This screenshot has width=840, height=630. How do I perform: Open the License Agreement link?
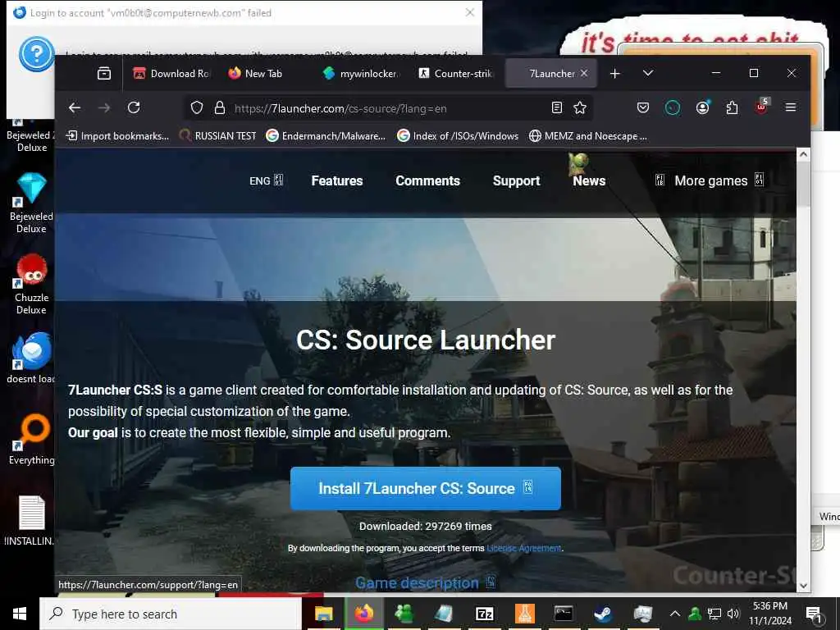pos(524,548)
